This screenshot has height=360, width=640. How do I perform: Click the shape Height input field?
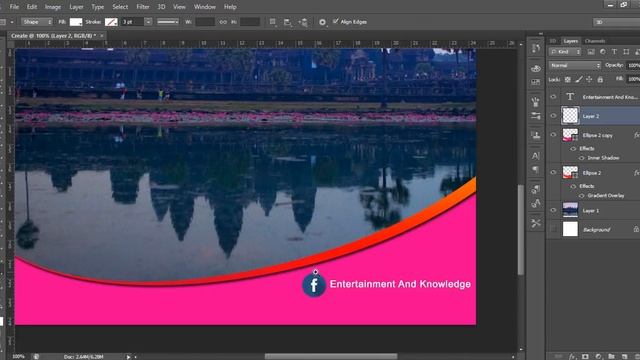(250, 22)
